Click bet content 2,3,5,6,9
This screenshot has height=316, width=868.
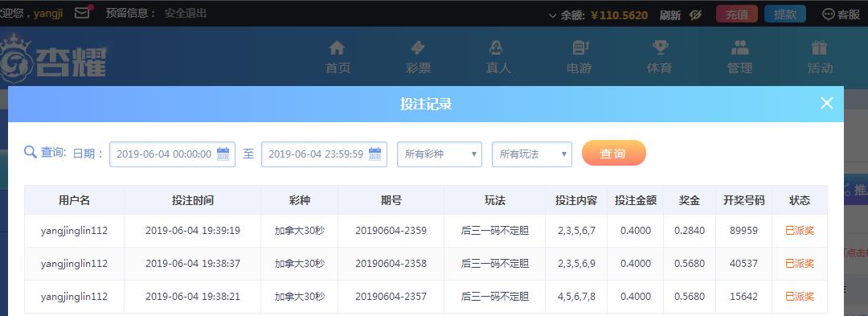576,264
